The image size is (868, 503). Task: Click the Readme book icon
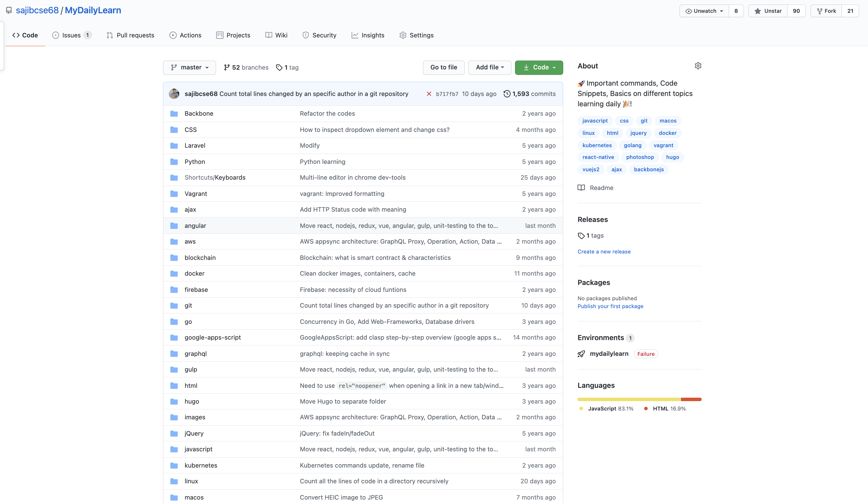tap(581, 188)
